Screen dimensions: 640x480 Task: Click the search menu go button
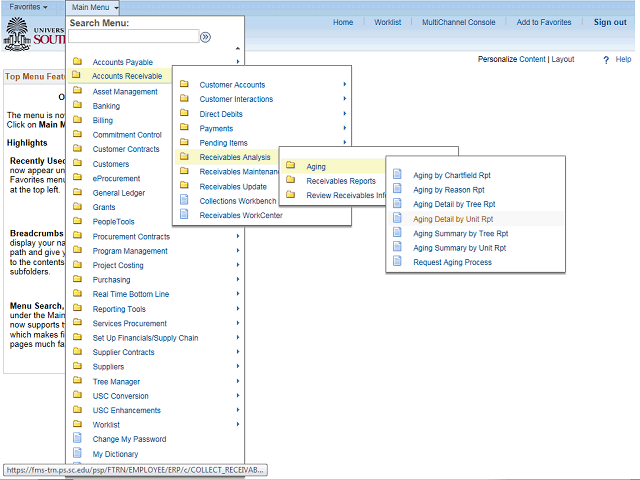[x=205, y=37]
